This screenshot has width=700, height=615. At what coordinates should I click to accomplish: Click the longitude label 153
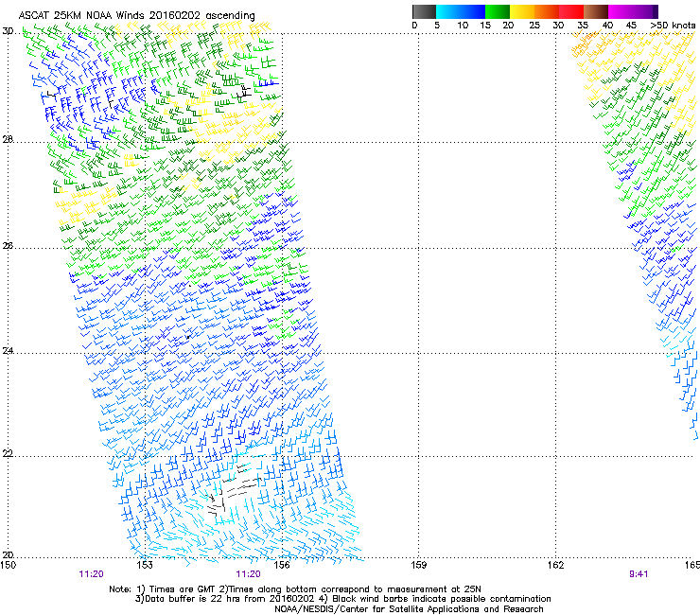click(x=145, y=565)
